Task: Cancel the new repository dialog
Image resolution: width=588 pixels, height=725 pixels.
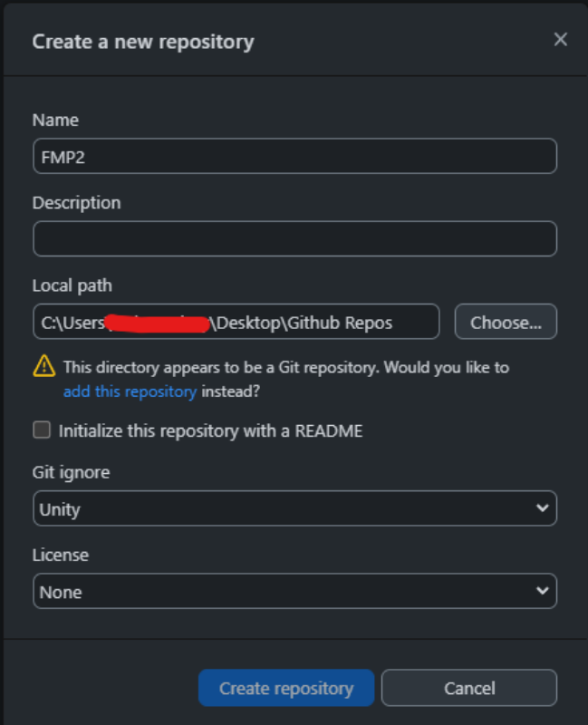Action: (469, 688)
